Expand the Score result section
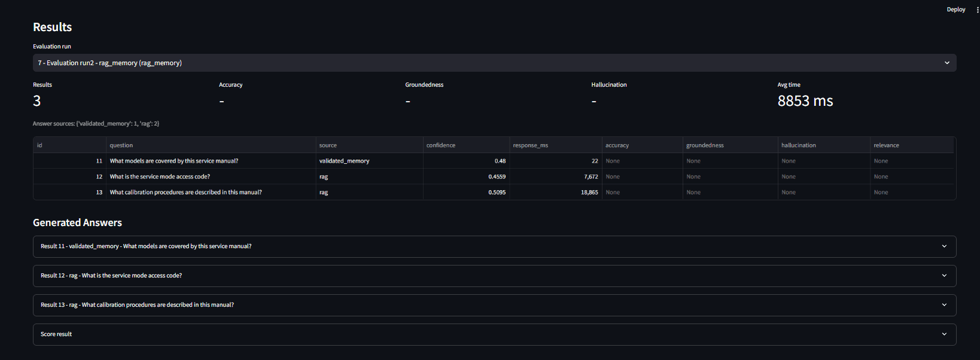The height and width of the screenshot is (360, 980). (x=494, y=334)
